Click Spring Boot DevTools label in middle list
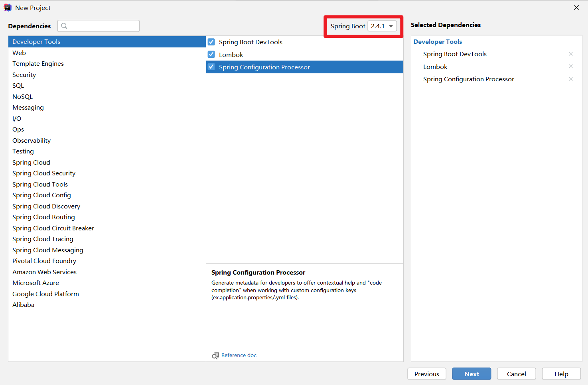The height and width of the screenshot is (385, 588). [251, 42]
